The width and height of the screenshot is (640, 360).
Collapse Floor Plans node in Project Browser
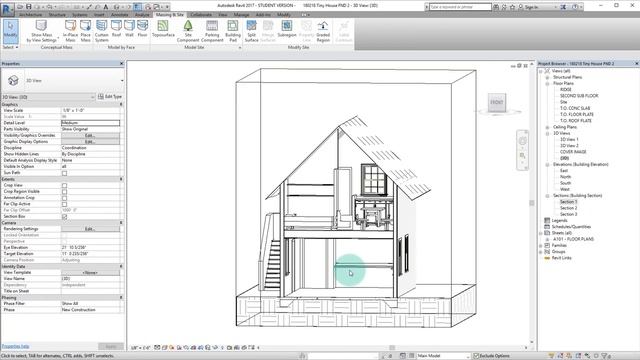547,83
